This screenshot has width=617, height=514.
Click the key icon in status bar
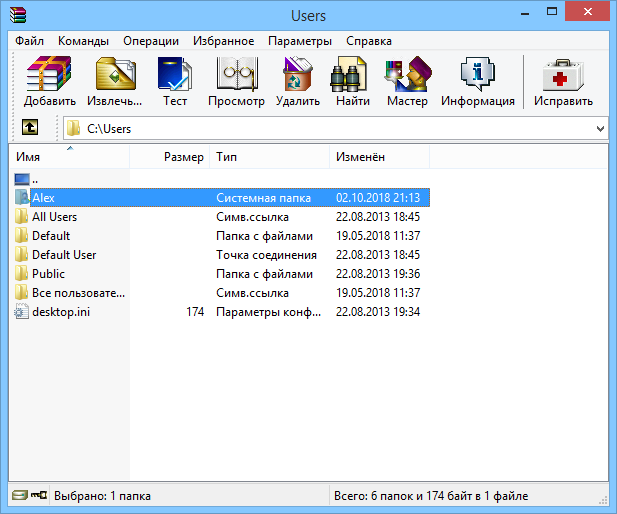click(38, 495)
